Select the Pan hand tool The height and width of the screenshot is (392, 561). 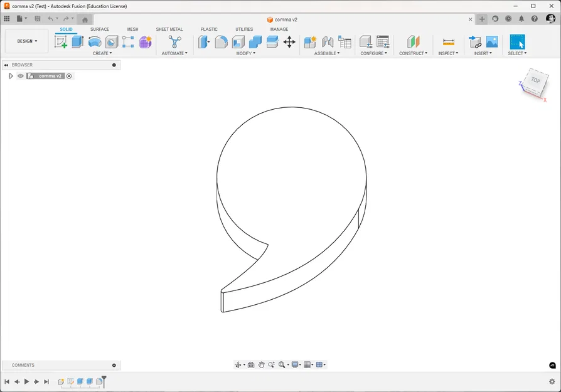pos(261,365)
